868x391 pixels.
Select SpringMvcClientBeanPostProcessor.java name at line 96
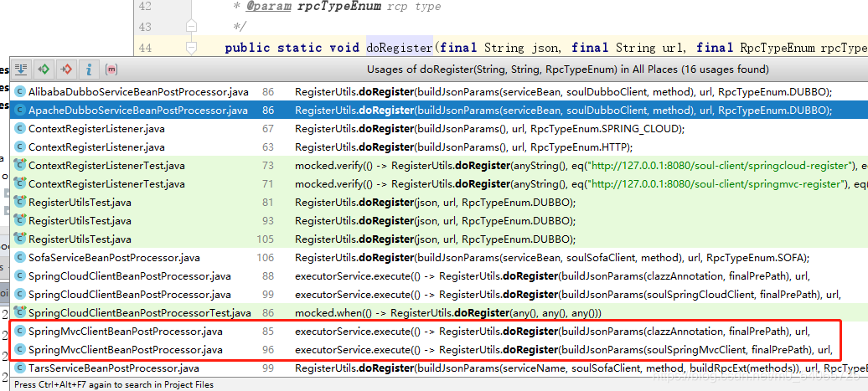click(125, 349)
